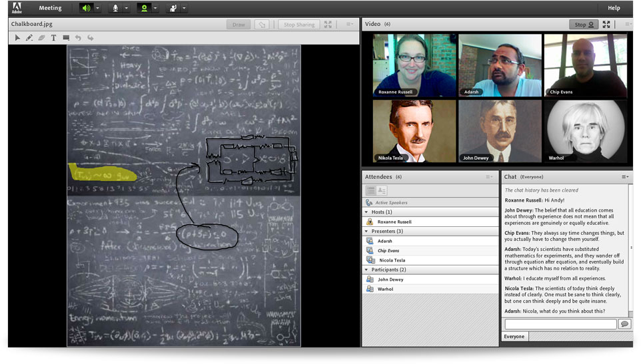Screen dimensions: 641x364
Task: Select Nicola Tesla in attendee list
Action: (x=430, y=260)
